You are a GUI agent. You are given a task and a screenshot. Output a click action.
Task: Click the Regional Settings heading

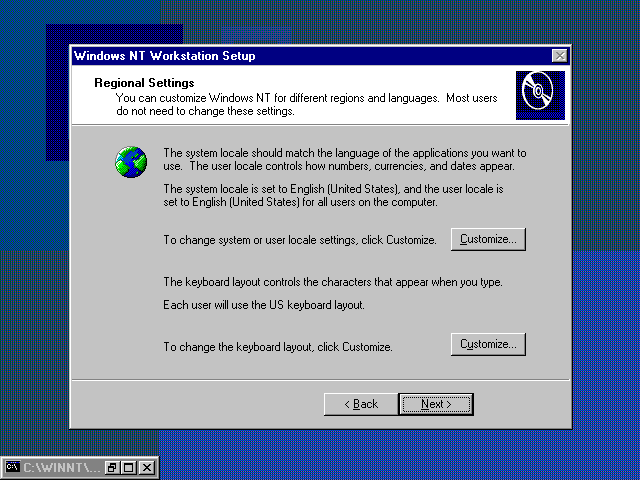click(x=144, y=83)
